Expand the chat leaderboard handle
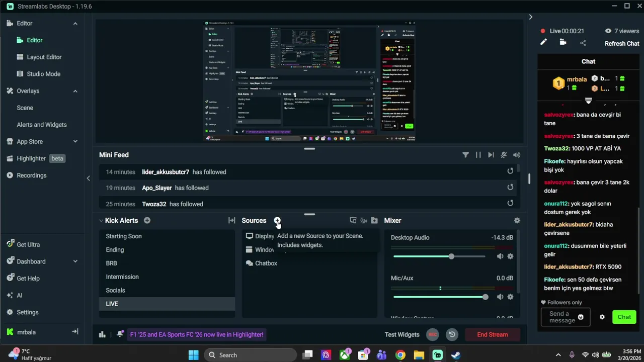 (588, 101)
